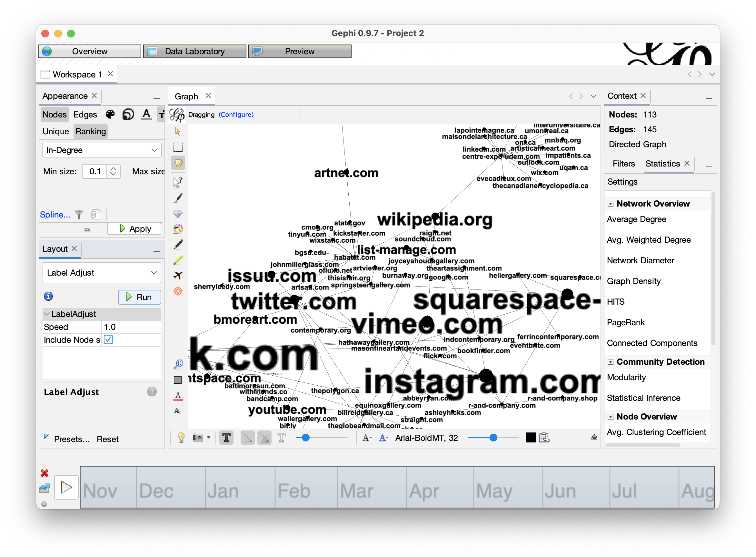
Task: Open the Overview perspective
Action: pos(89,51)
